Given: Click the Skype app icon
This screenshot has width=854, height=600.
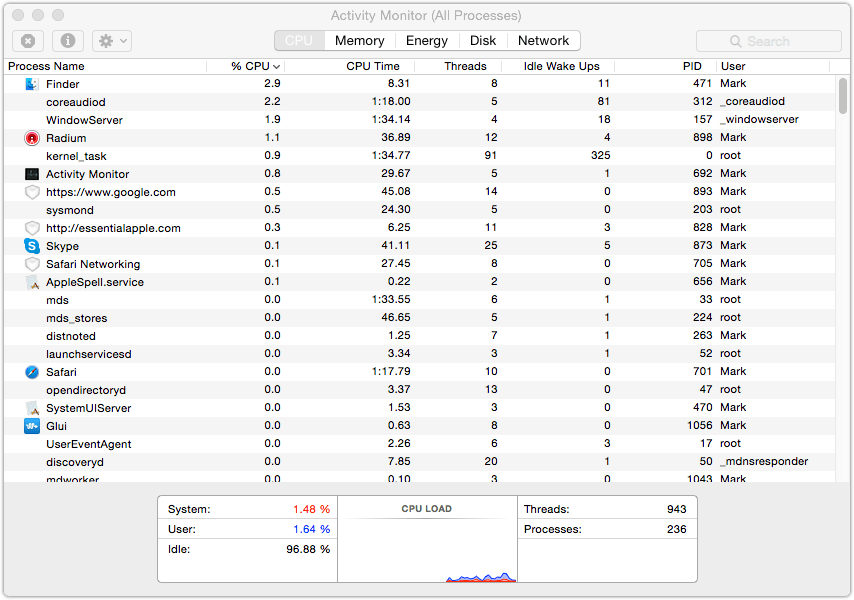Looking at the screenshot, I should pyautogui.click(x=32, y=246).
